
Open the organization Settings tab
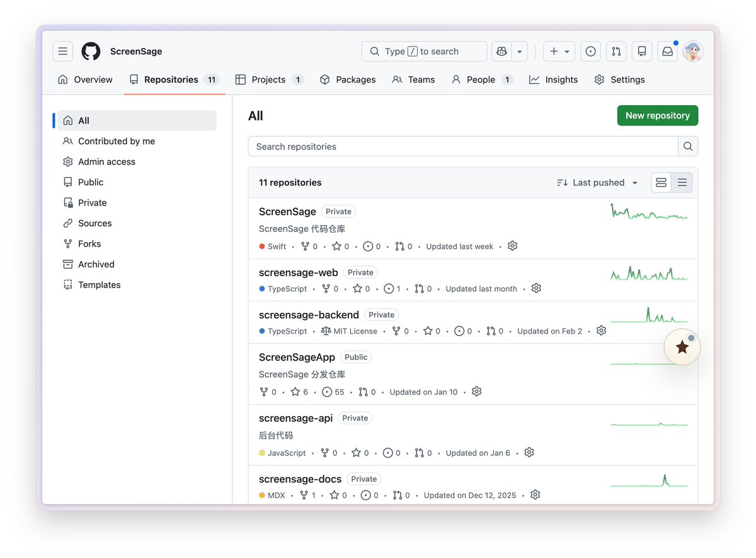tap(619, 79)
